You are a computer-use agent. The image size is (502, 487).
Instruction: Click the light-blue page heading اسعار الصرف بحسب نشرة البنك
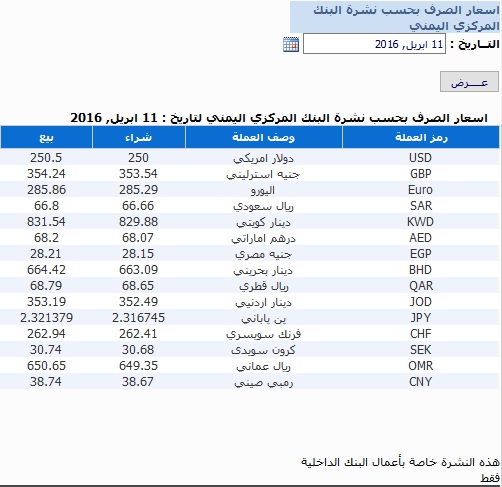tap(395, 17)
